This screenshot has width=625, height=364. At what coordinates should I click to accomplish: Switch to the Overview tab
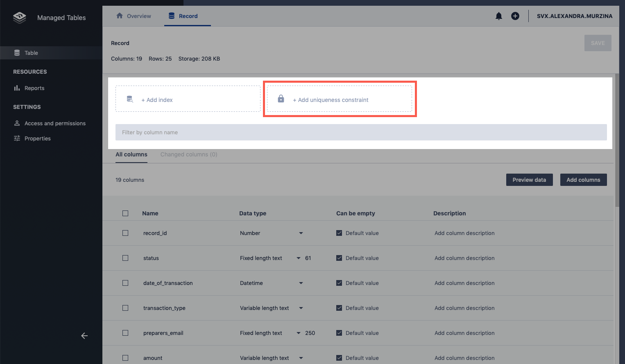tap(134, 16)
